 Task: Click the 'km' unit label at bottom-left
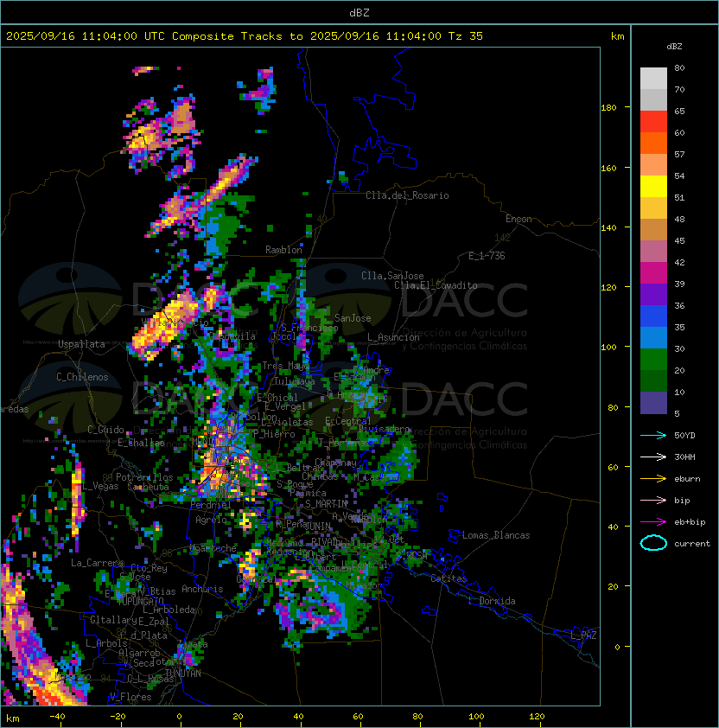pos(13,718)
